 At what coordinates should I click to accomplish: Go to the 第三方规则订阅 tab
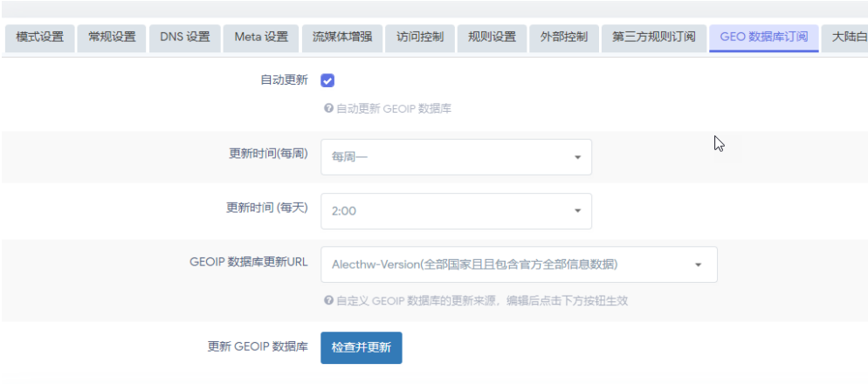tap(654, 38)
